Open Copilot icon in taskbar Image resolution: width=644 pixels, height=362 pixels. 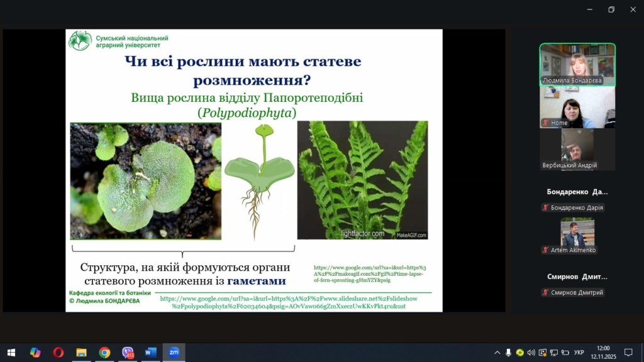point(35,353)
